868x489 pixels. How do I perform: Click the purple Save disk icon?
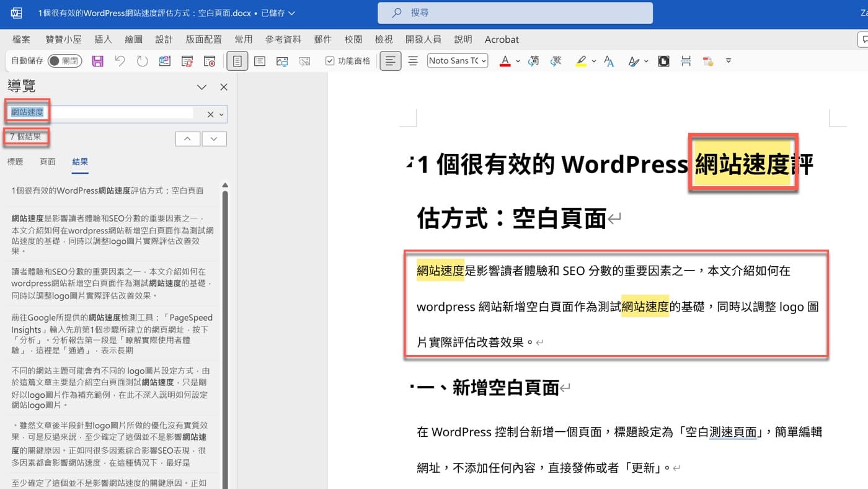(97, 61)
